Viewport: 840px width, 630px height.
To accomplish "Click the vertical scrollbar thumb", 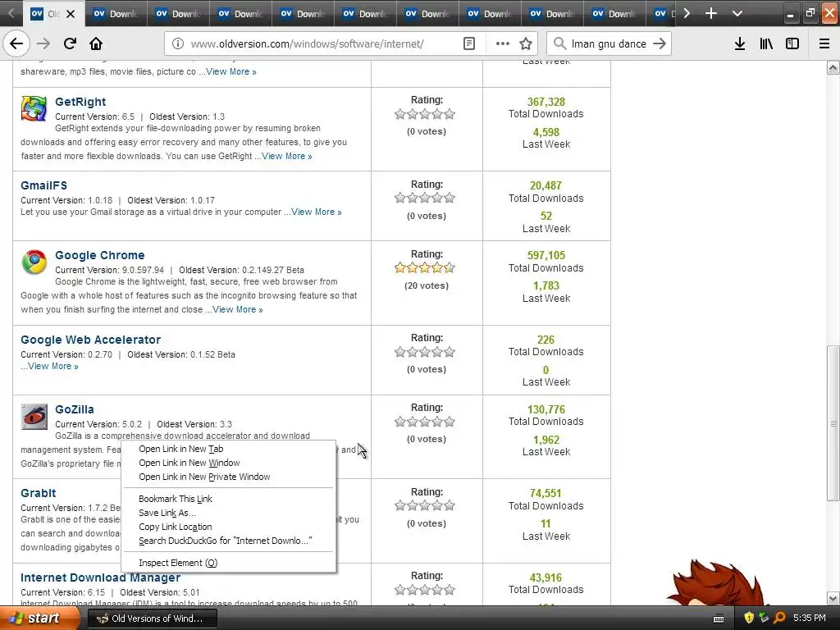I will pyautogui.click(x=833, y=423).
